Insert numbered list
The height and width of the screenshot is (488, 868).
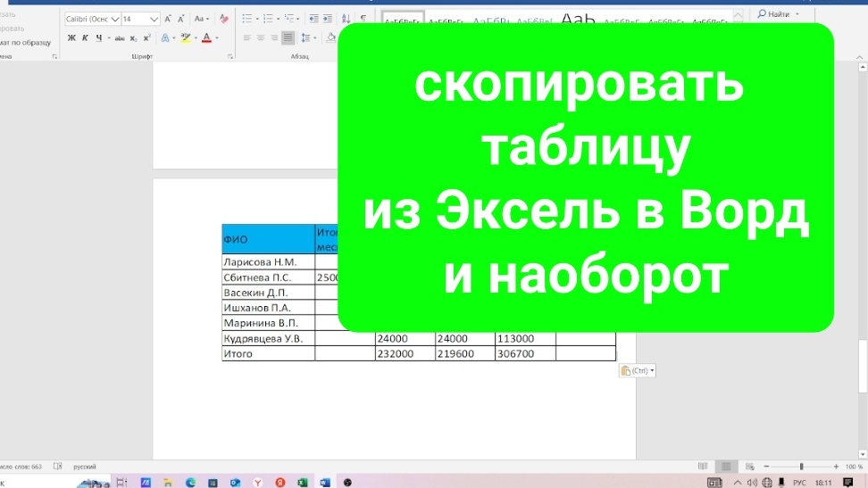pos(269,19)
